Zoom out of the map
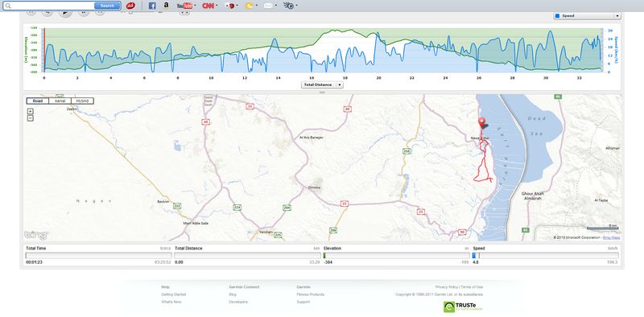The width and height of the screenshot is (644, 317). (31, 118)
